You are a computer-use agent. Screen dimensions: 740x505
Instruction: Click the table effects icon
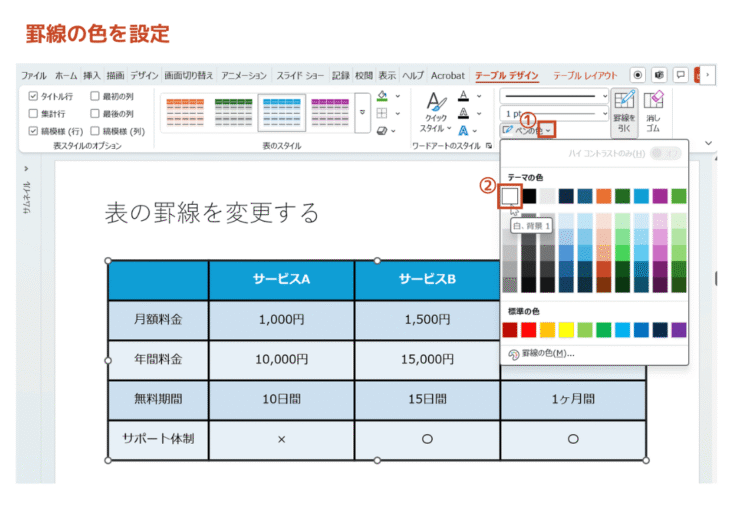tap(382, 130)
